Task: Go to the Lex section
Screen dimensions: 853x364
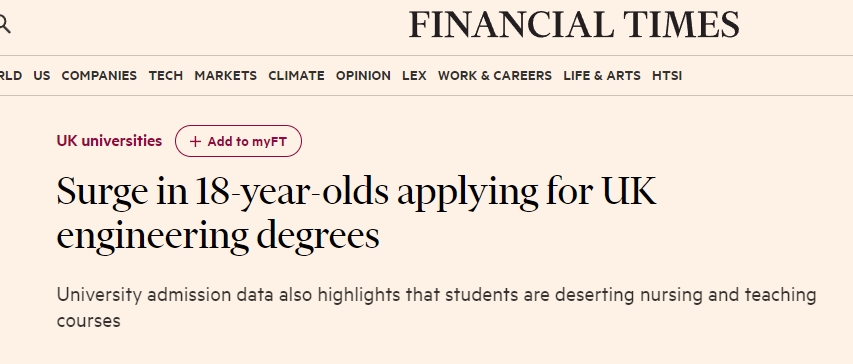Action: click(415, 76)
